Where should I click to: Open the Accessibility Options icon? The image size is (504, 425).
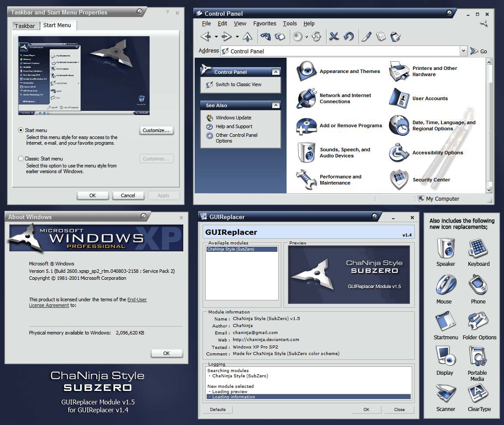[x=399, y=152]
